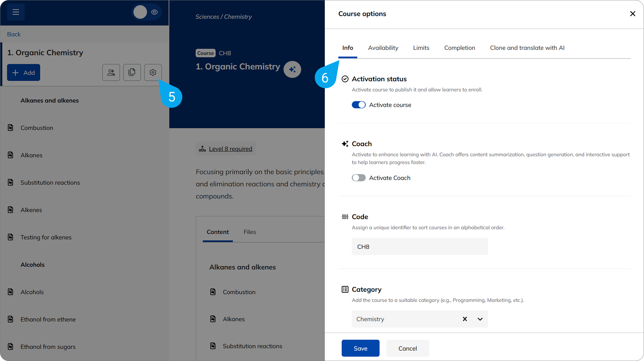Click the Ethanol from sugars icon
This screenshot has height=361, width=644.
11,346
